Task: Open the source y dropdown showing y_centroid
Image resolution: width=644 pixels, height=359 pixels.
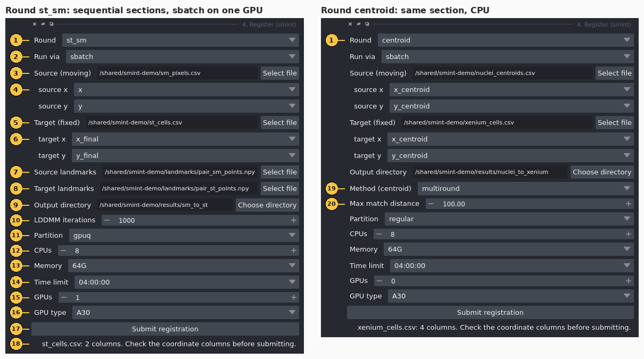Action: [511, 106]
